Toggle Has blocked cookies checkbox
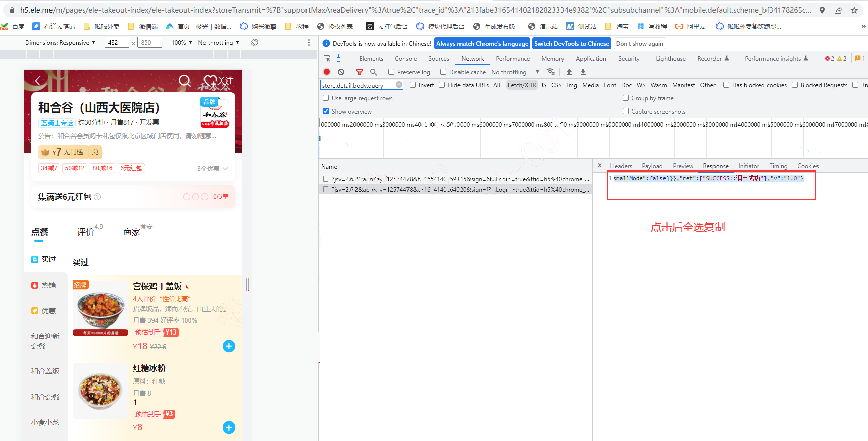The height and width of the screenshot is (441, 868). tap(726, 85)
